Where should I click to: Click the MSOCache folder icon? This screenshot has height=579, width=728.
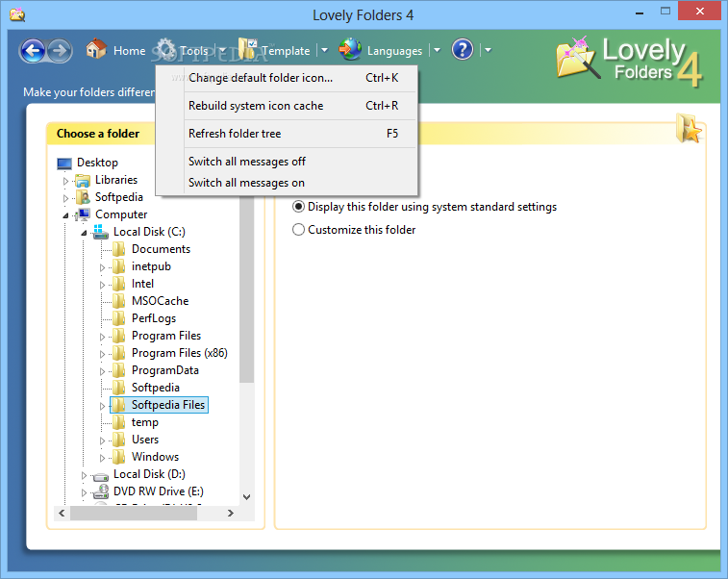click(119, 301)
